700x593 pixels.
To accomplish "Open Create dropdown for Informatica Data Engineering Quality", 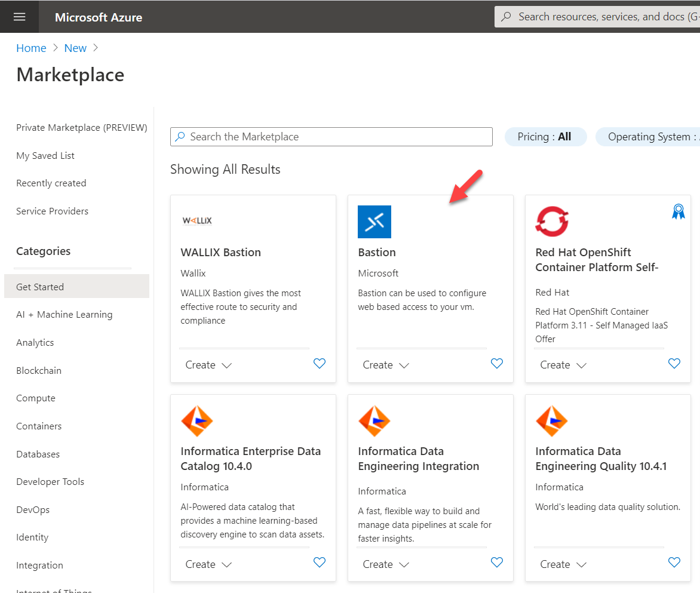I will [563, 564].
